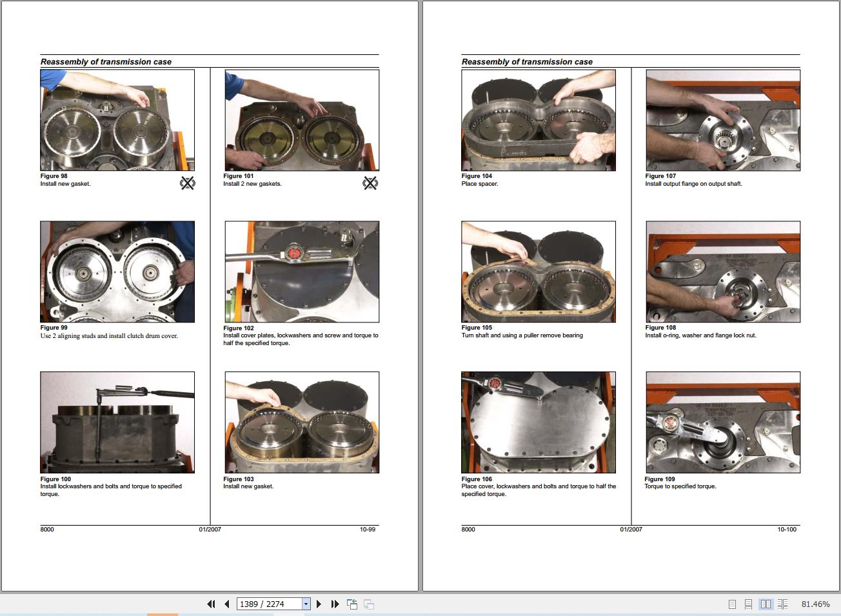Open the page number dropdown
This screenshot has height=616, width=841.
(x=306, y=604)
